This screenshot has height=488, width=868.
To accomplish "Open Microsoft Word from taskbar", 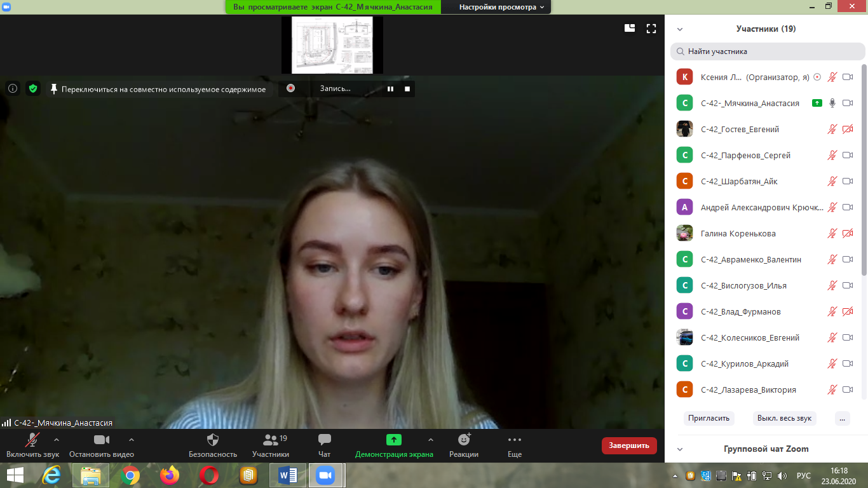I will (x=288, y=475).
